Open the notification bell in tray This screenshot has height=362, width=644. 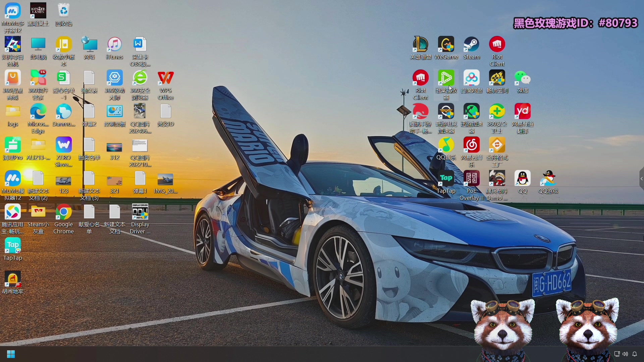tap(635, 354)
